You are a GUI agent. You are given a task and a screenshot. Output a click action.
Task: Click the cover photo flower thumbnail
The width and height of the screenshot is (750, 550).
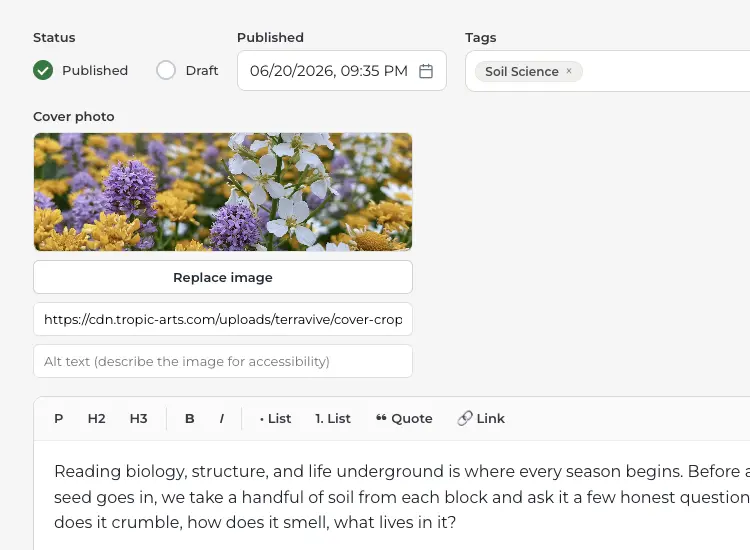coord(223,192)
